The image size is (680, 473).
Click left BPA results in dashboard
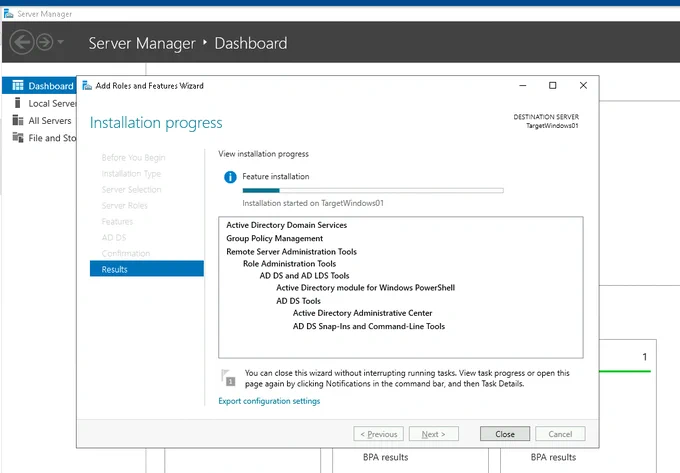(386, 457)
